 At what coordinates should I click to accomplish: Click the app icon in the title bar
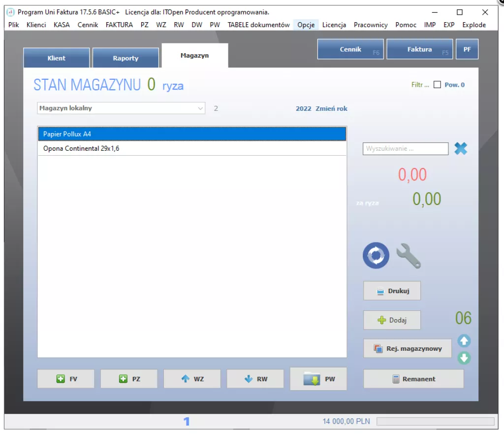click(11, 12)
